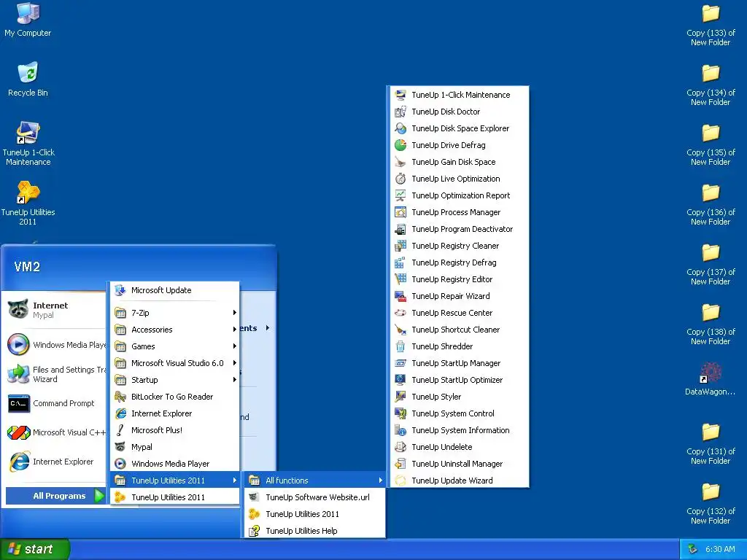
Task: Open TuneUp Program Deactivator icon
Action: coord(400,229)
